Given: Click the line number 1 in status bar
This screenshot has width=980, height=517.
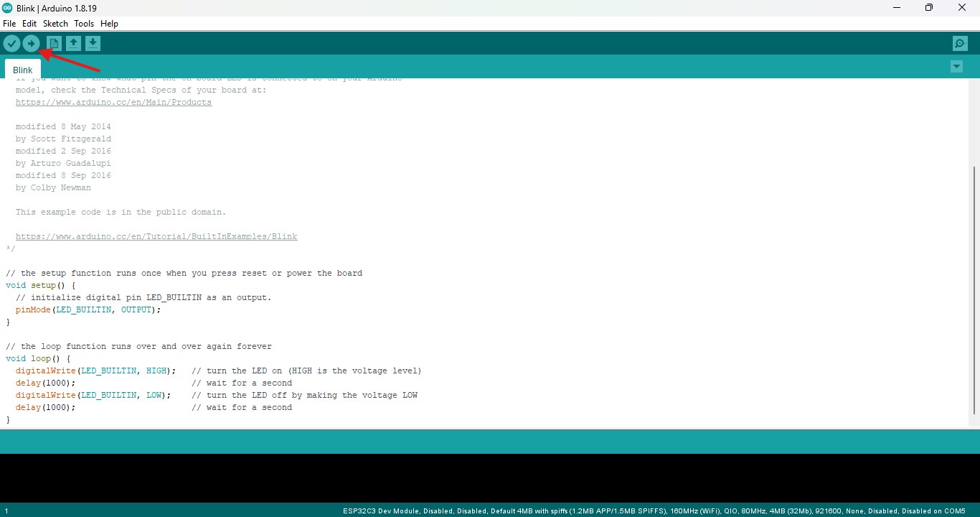Looking at the screenshot, I should (6, 511).
